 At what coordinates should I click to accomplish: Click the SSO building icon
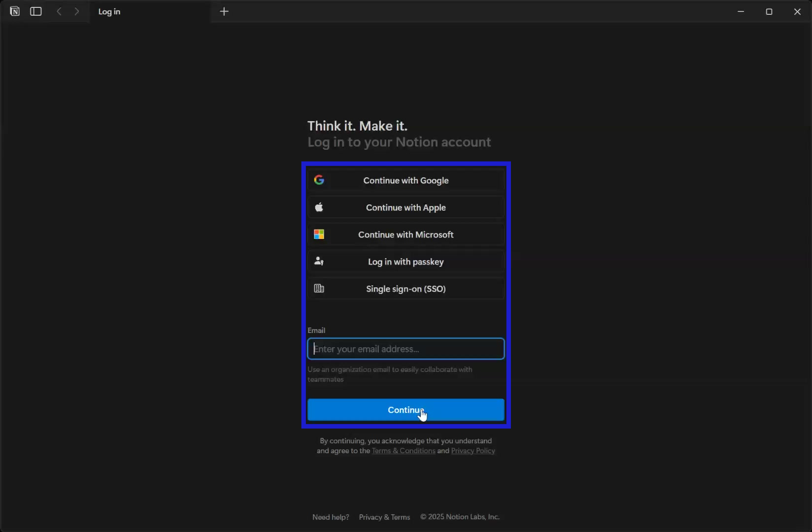(x=319, y=288)
